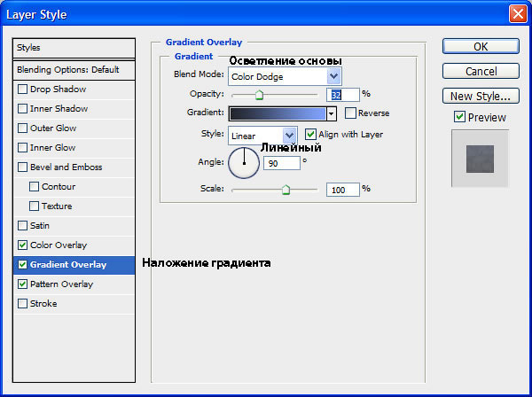Open gradient picker arrow next to gradient bar
This screenshot has height=397, width=532.
coord(332,114)
